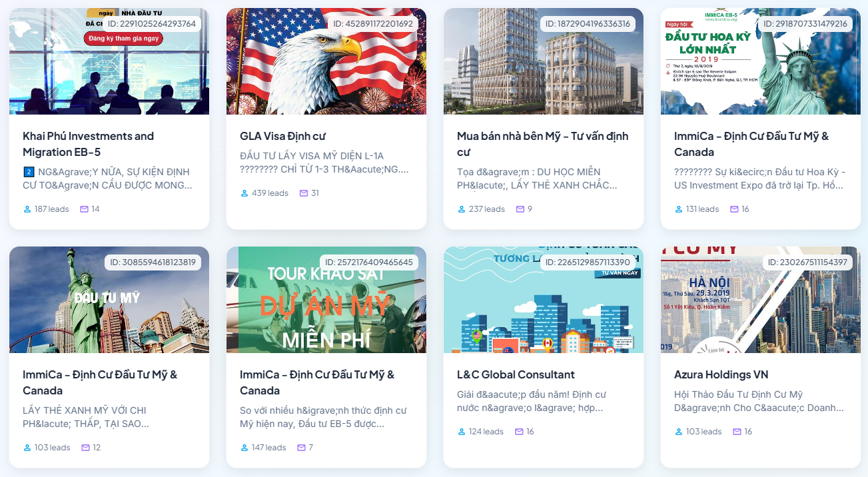Open the L&C Global Consultant title
The width and height of the screenshot is (868, 477).
pos(516,374)
